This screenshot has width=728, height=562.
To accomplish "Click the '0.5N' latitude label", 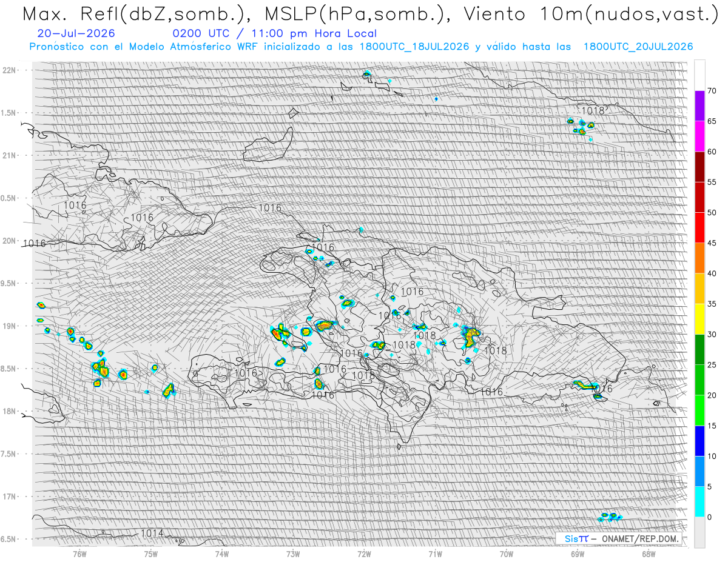I will [8, 198].
